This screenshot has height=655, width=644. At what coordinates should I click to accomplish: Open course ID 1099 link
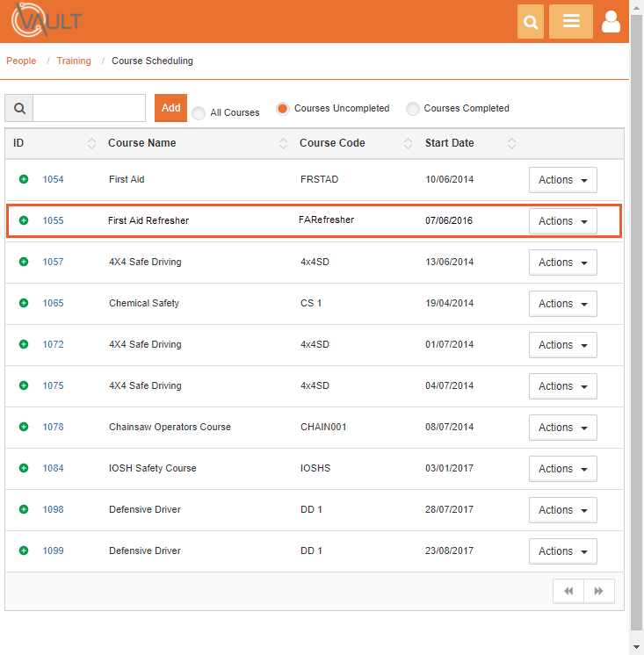[54, 551]
